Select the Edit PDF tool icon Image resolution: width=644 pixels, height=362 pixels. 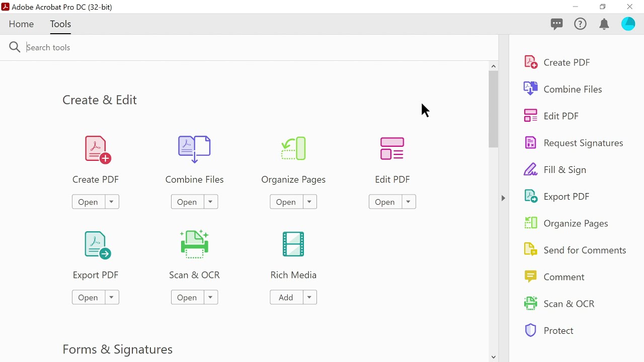click(x=392, y=149)
